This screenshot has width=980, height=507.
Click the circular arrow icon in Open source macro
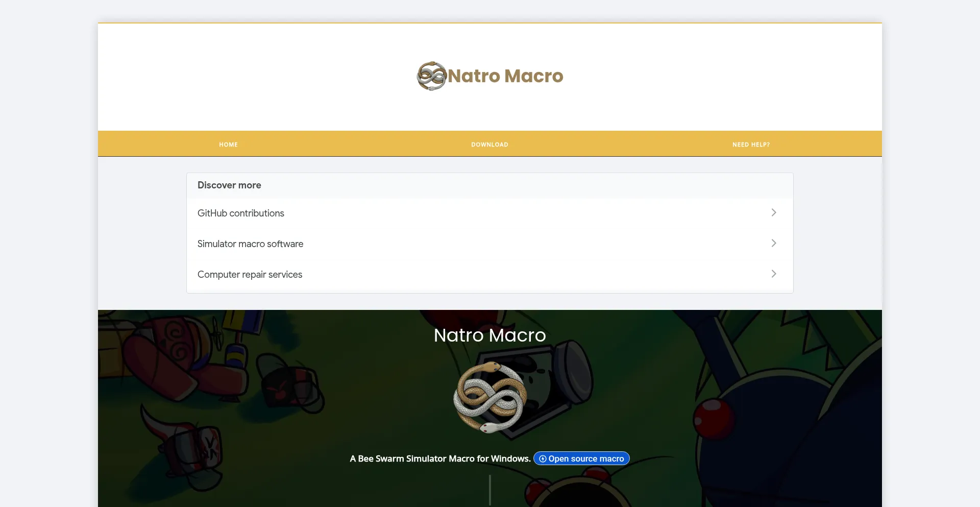(543, 458)
